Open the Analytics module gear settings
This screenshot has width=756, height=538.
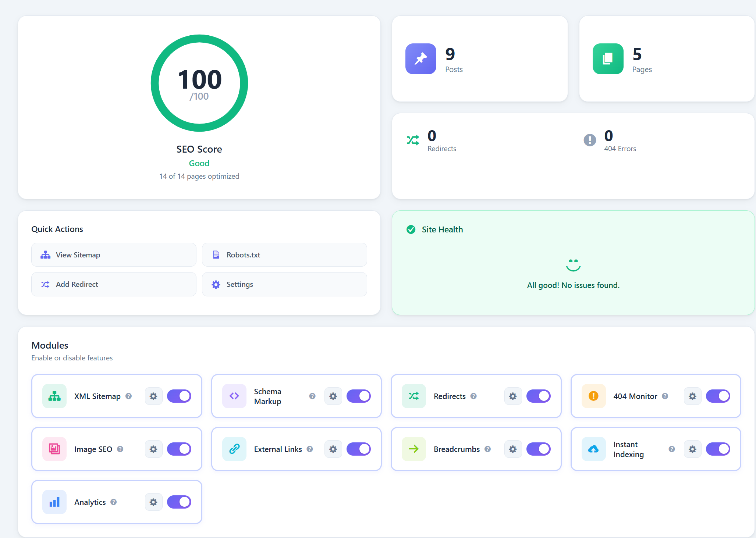pyautogui.click(x=153, y=502)
